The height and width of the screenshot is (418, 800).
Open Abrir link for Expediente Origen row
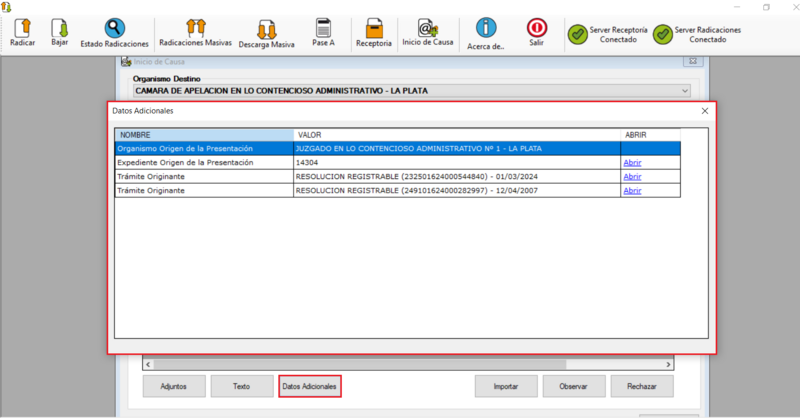[x=632, y=162]
